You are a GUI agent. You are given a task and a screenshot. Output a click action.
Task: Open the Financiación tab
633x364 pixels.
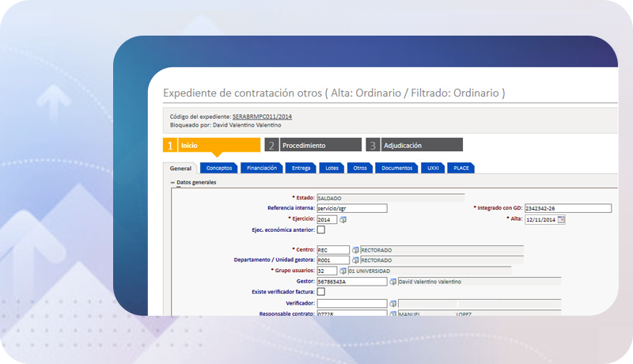[x=262, y=168]
